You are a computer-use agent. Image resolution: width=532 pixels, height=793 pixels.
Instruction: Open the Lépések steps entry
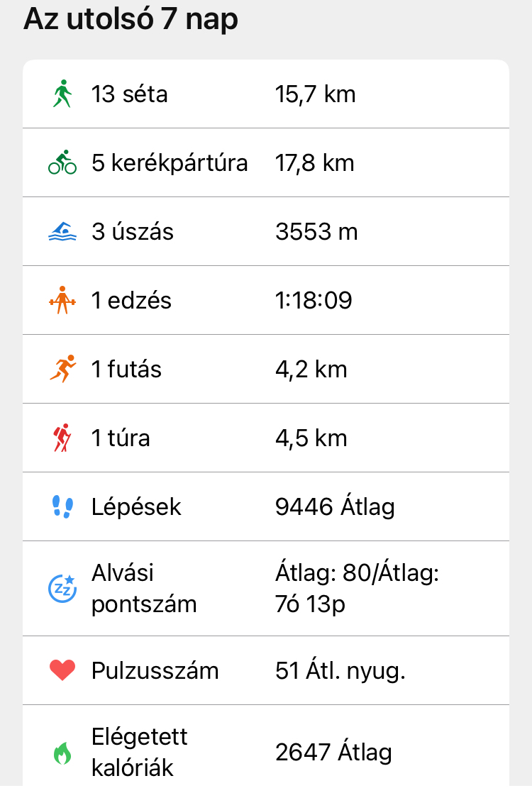pyautogui.click(x=136, y=507)
